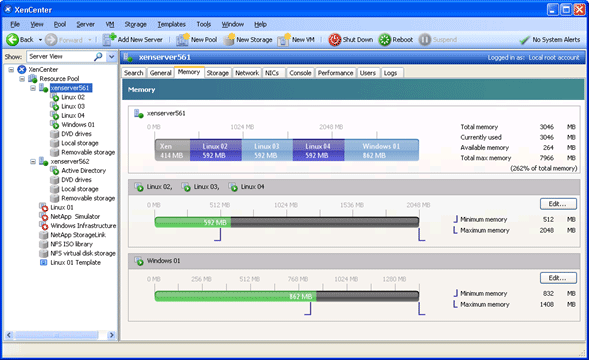
Task: Select the Resource Pool icon in tree
Action: (x=33, y=79)
